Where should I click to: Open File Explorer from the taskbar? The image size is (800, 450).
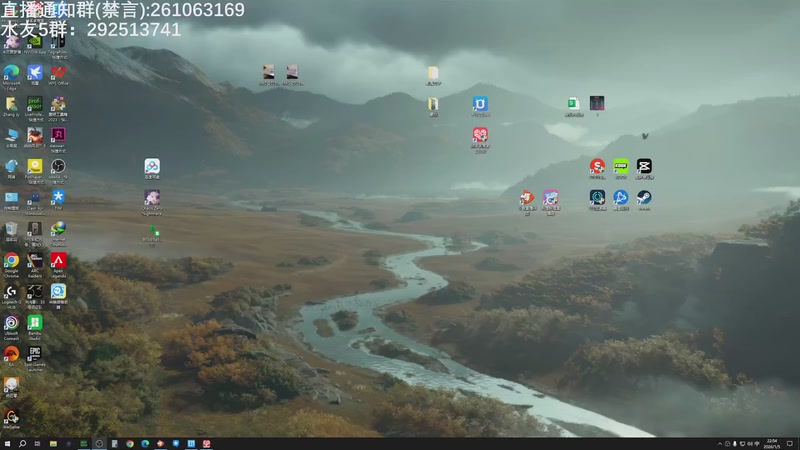(53, 444)
